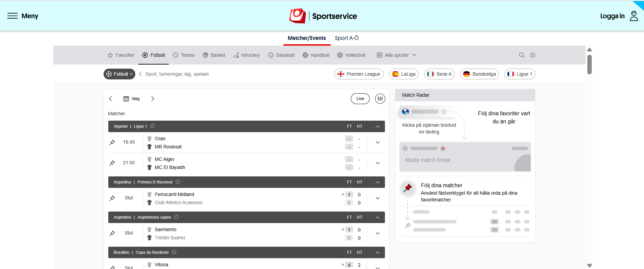Screen dimensions: 644x269
Task: Favorite the Algeriet Ligue 1 star
Action: (152, 126)
